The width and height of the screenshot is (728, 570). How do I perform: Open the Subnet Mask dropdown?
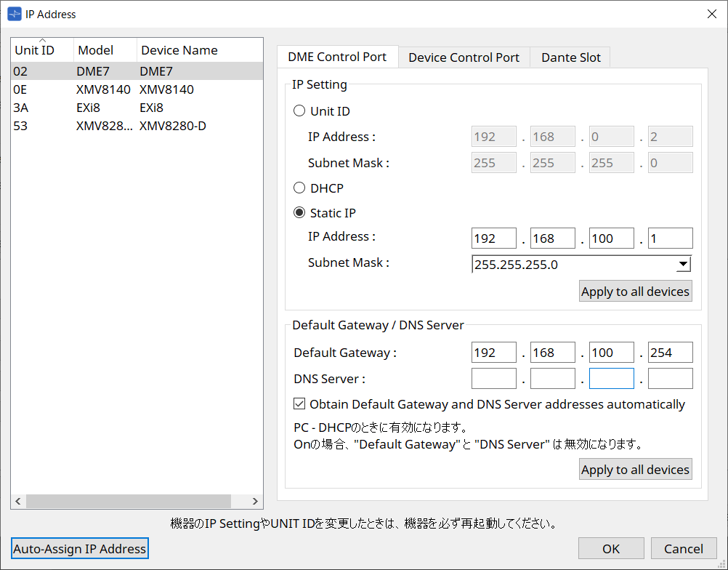point(683,264)
